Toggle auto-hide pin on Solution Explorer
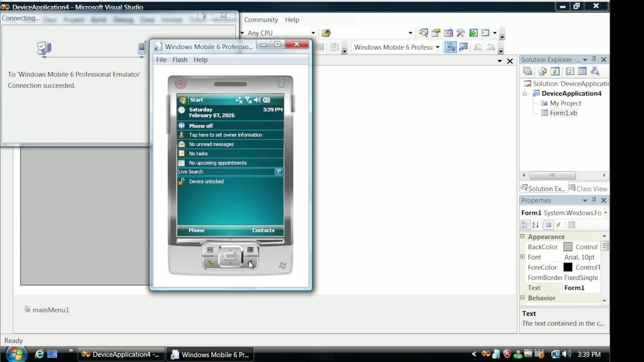 pos(594,59)
